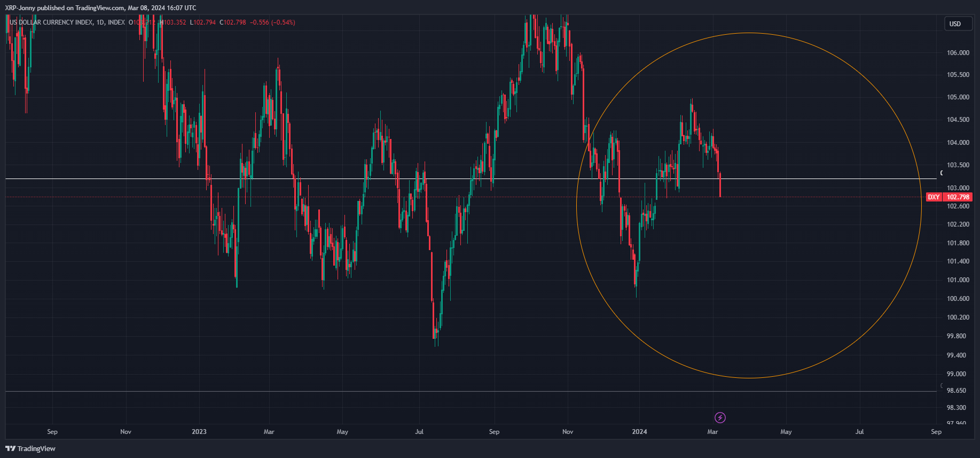Viewport: 980px width, 458px height.
Task: Open the USD currency selector
Action: (x=958, y=24)
